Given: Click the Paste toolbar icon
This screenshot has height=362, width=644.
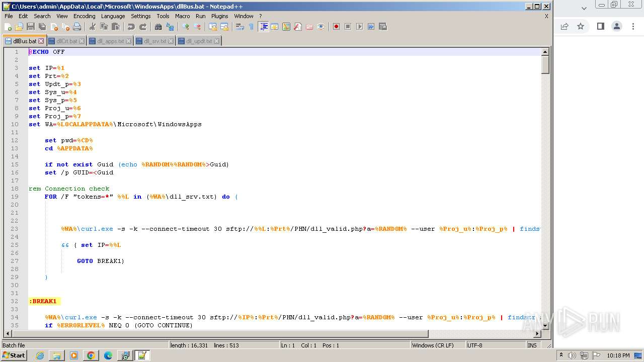Looking at the screenshot, I should click(x=116, y=27).
